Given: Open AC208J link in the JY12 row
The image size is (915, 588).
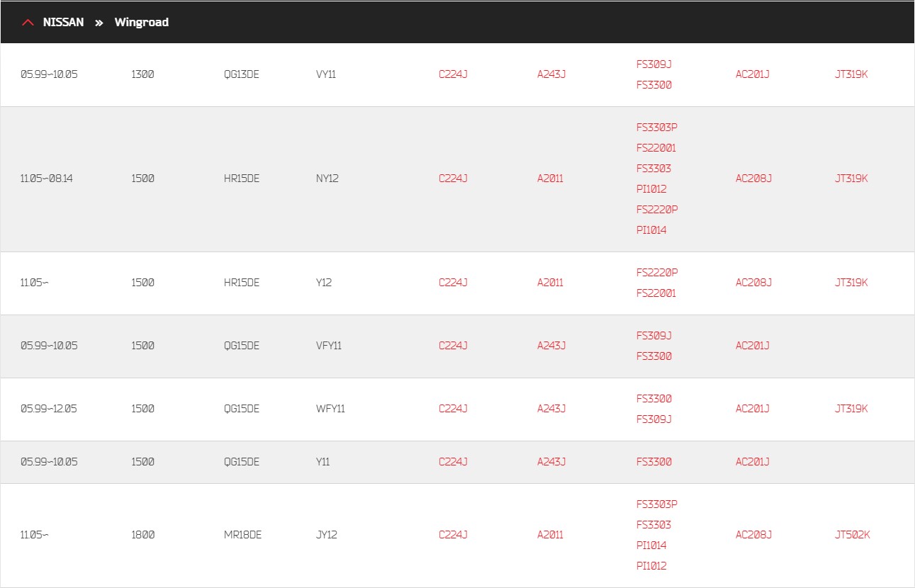Looking at the screenshot, I should pyautogui.click(x=753, y=535).
